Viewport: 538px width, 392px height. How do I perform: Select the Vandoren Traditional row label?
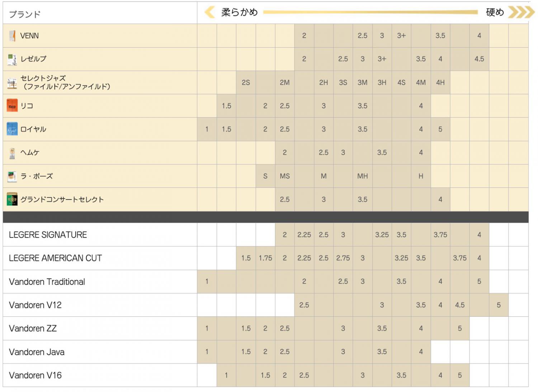[47, 282]
